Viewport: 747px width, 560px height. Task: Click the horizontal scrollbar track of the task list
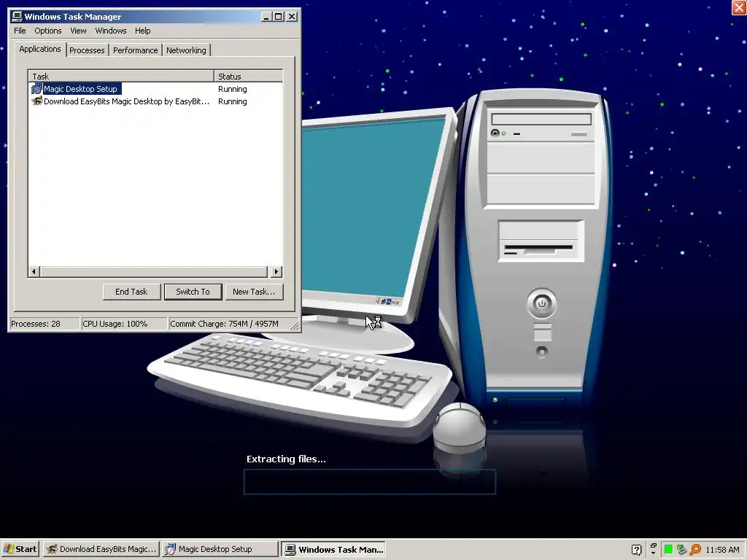coord(155,272)
